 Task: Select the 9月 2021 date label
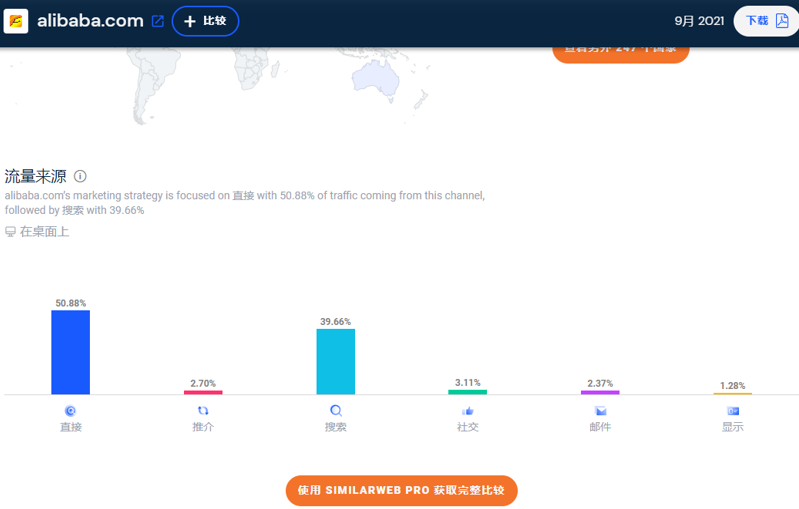[x=699, y=21]
